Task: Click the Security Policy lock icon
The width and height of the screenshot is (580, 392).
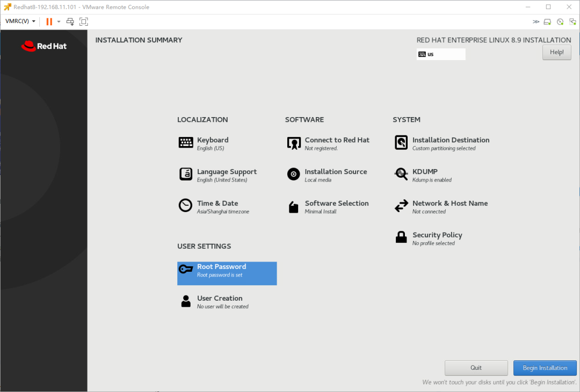Action: [401, 237]
